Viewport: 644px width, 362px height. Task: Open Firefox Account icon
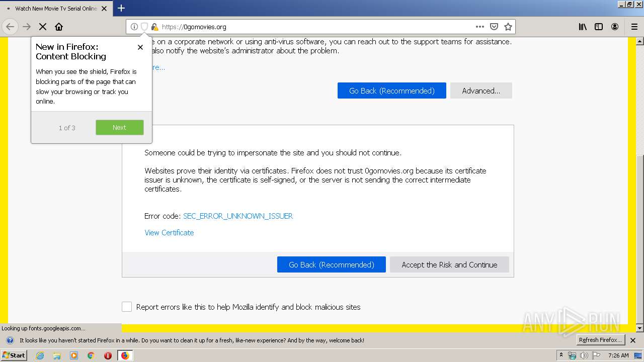(615, 27)
